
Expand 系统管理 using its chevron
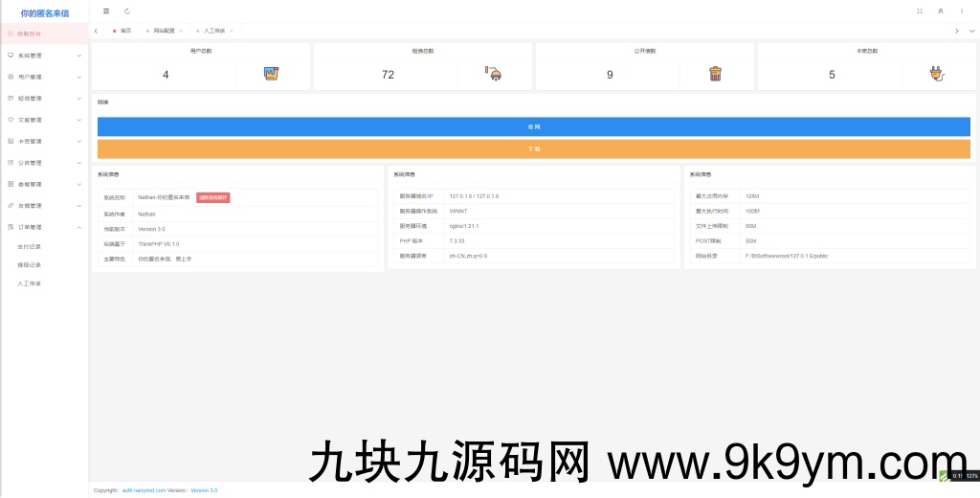(x=79, y=56)
